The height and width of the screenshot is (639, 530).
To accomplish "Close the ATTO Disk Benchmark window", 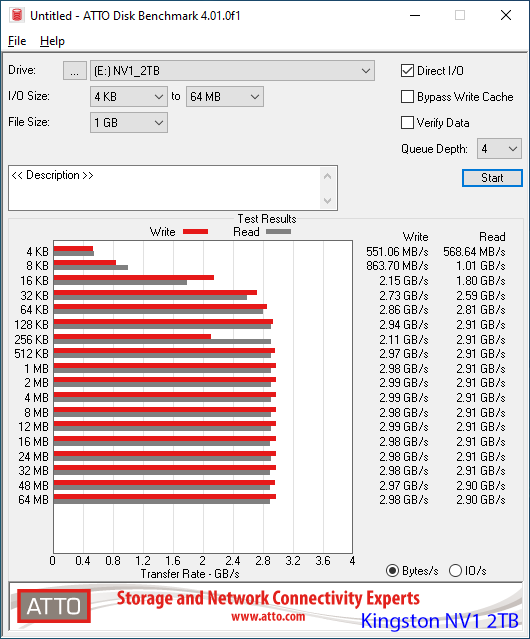I will point(506,15).
